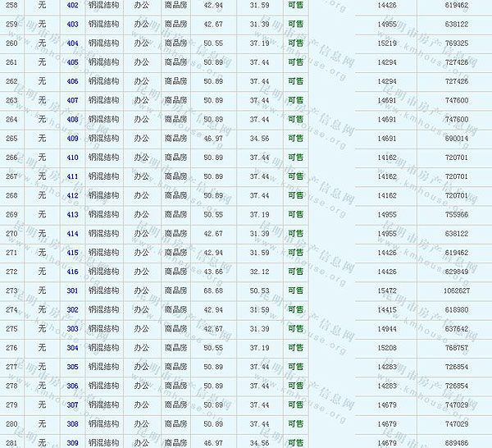Click 可售 status in row 265
This screenshot has width=492, height=448.
click(x=295, y=138)
